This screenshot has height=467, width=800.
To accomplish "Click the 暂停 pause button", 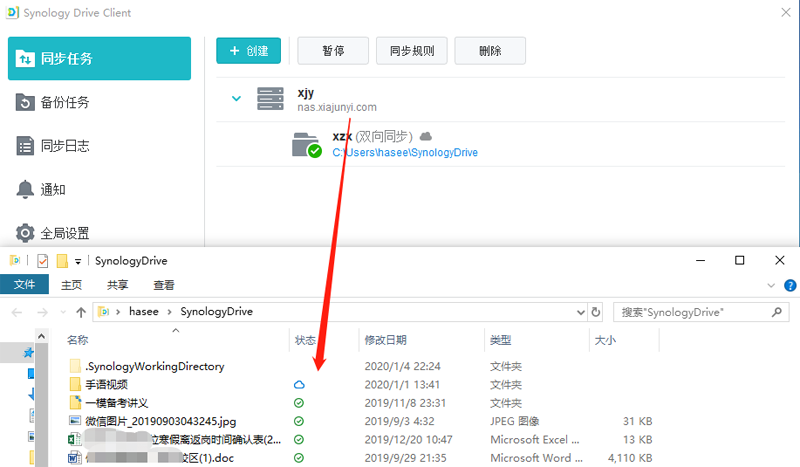I will pyautogui.click(x=333, y=51).
